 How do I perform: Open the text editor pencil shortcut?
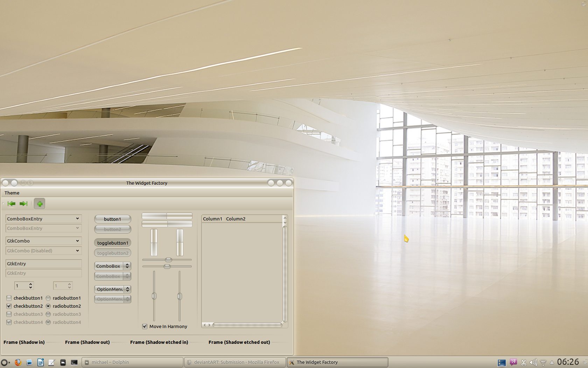pos(52,362)
